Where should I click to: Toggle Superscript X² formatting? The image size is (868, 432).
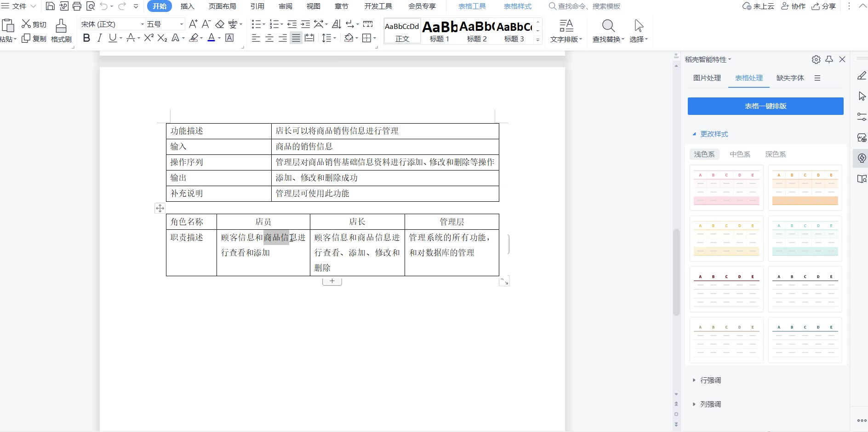[148, 38]
